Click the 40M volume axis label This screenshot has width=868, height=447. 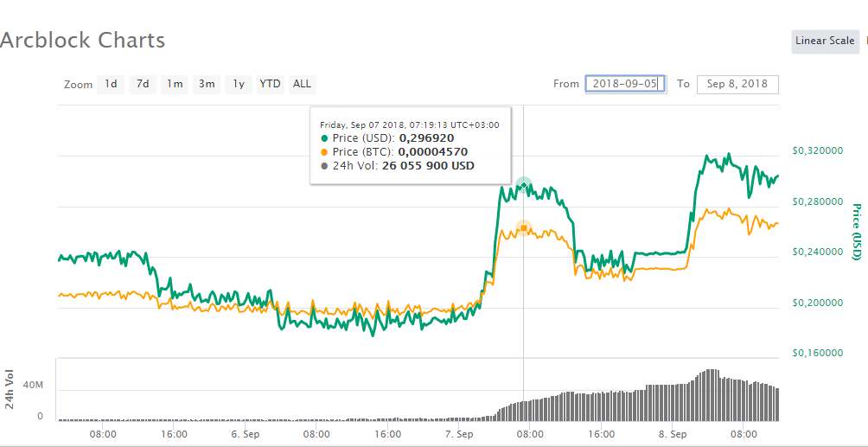(32, 386)
